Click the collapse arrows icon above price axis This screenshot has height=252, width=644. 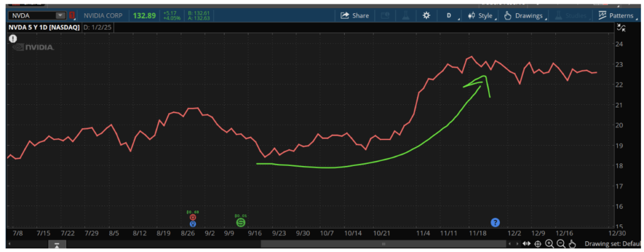[x=622, y=28]
